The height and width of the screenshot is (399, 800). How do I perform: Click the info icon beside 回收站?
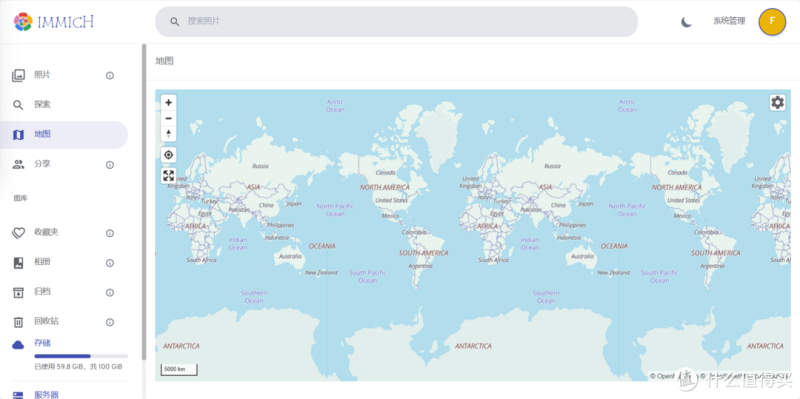coord(110,322)
